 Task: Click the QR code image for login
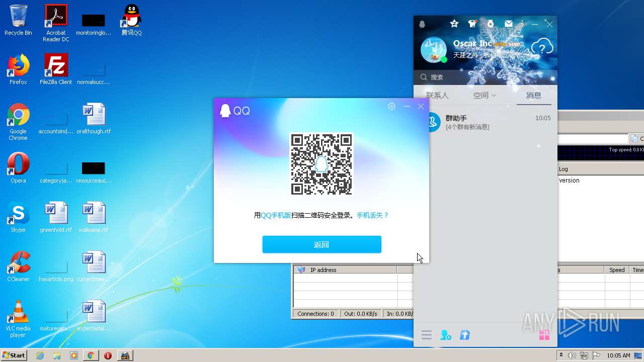[321, 164]
